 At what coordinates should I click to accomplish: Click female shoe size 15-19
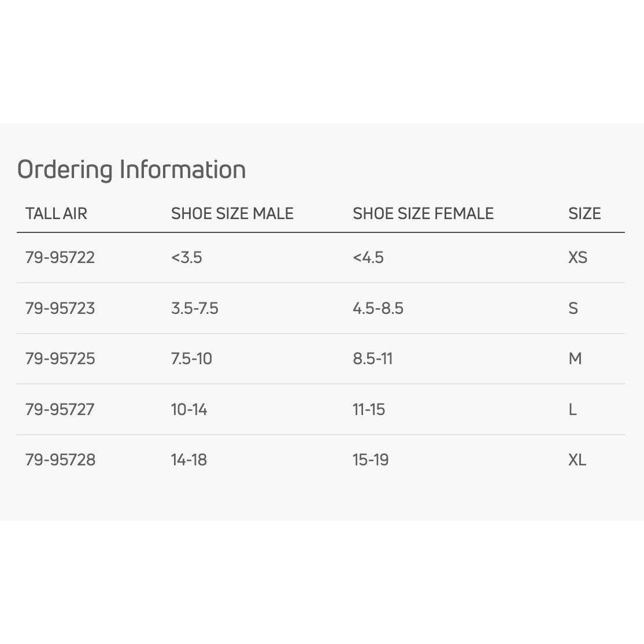[x=371, y=460]
